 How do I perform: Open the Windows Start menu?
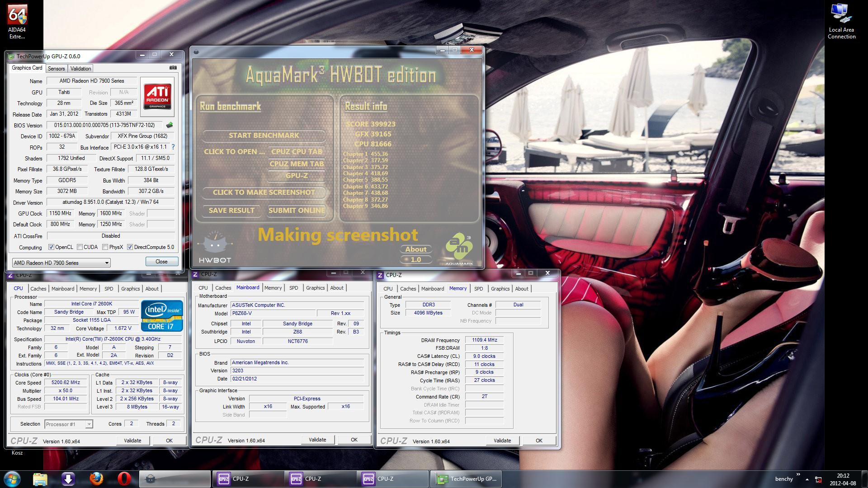click(x=12, y=479)
